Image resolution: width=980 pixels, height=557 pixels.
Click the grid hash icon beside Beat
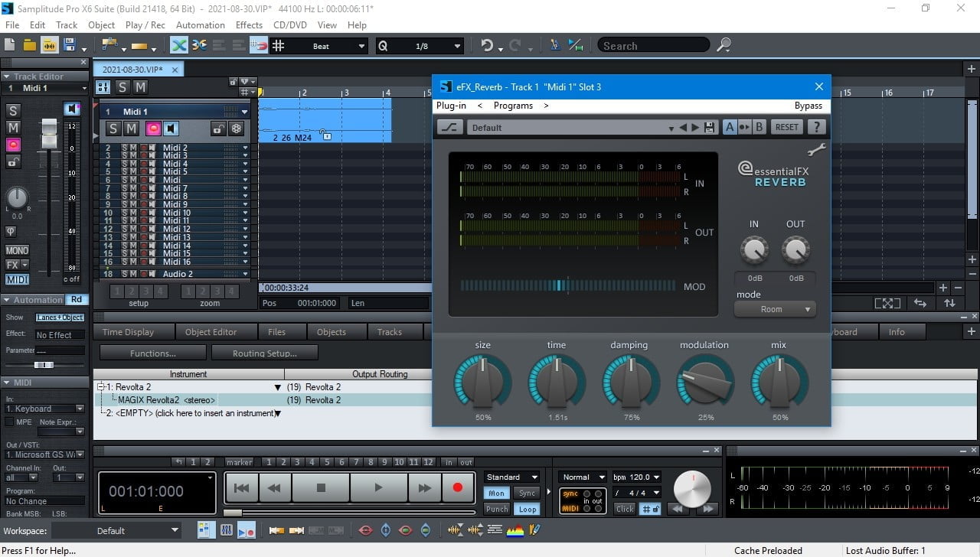tap(279, 46)
